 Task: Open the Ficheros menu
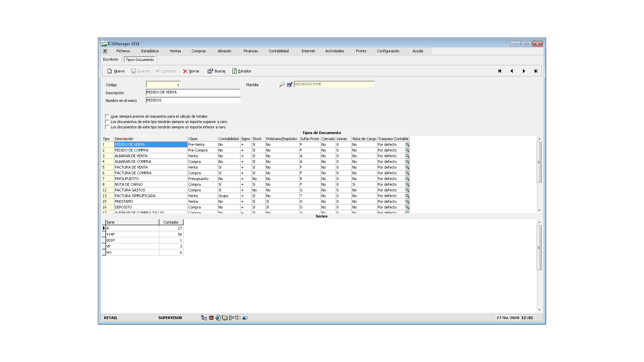[123, 51]
